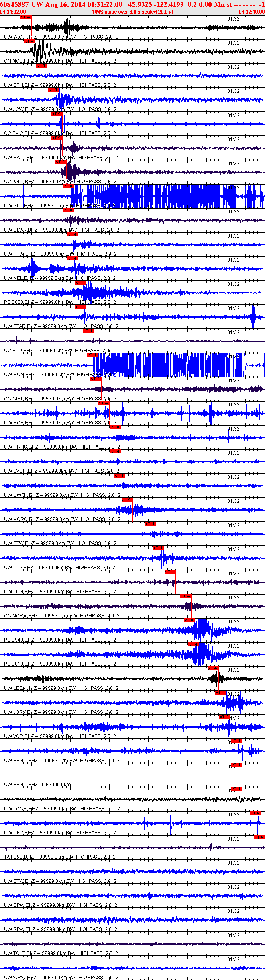The width and height of the screenshot is (265, 980).
Task: Select the arrival pick on UW.MORO.EHZ trace
Action: (127, 500)
